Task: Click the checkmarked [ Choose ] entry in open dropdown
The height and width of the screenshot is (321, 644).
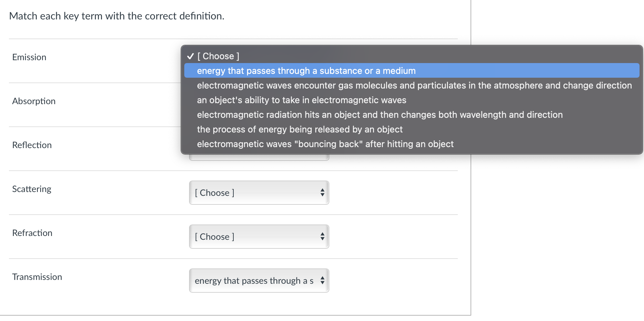Action: pos(218,56)
